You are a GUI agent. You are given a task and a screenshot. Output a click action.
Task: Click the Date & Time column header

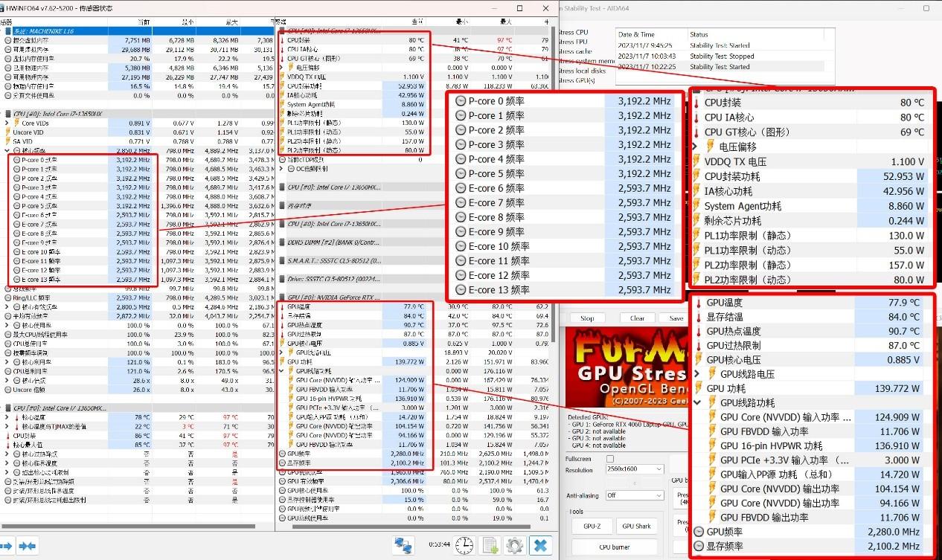click(651, 34)
